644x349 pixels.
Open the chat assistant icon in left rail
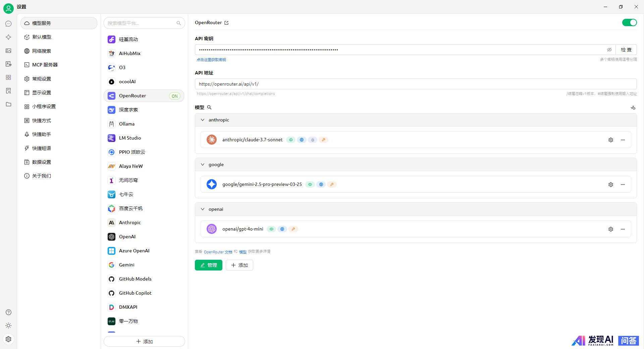[x=8, y=24]
